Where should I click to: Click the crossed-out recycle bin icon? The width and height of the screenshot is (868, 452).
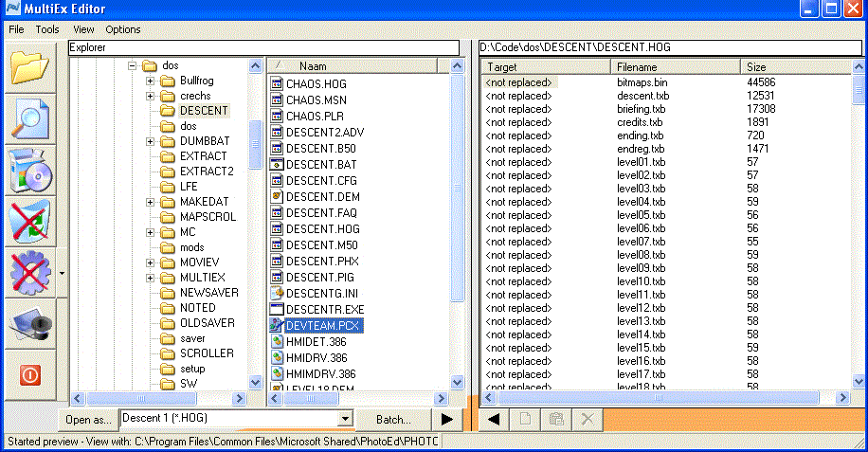pyautogui.click(x=30, y=222)
